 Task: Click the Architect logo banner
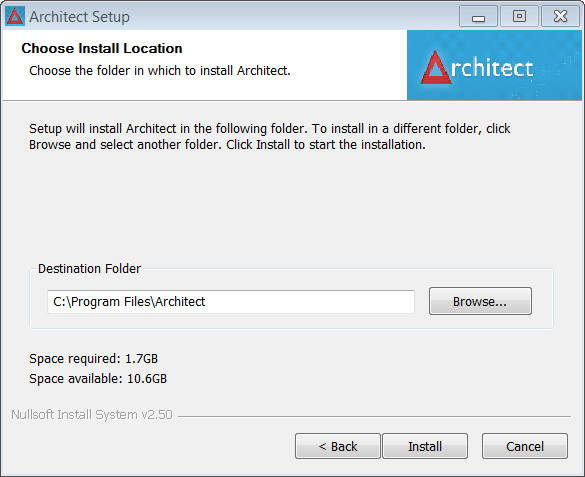click(x=494, y=65)
